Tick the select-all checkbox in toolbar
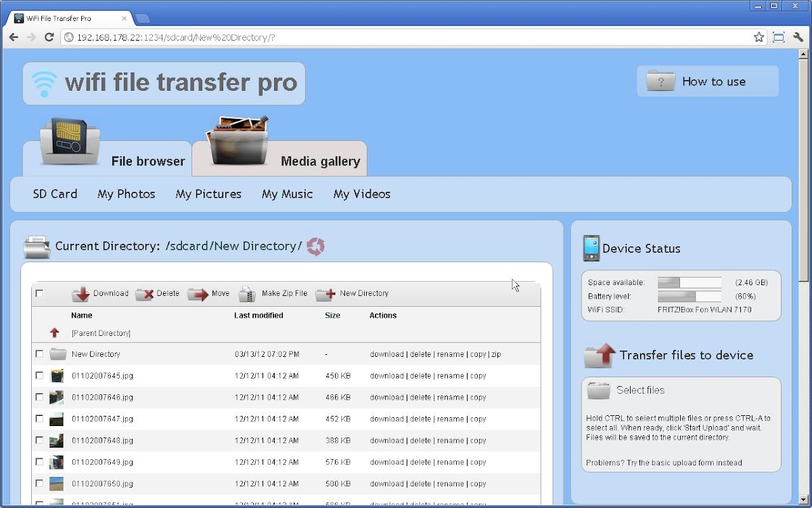 pyautogui.click(x=39, y=293)
